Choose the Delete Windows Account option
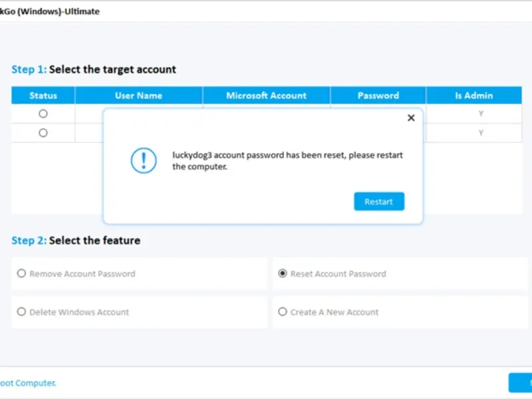 coord(22,312)
